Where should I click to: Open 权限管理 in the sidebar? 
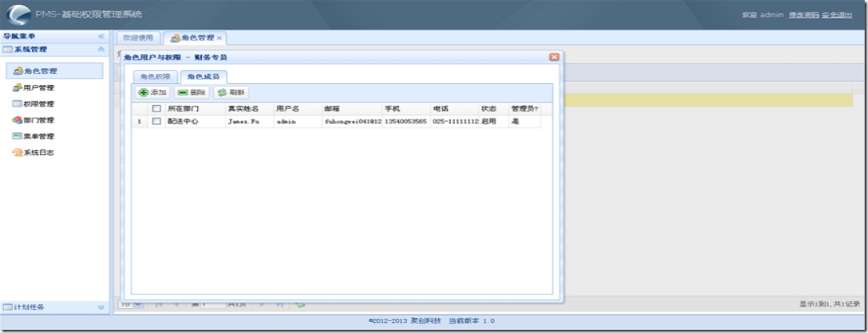39,104
